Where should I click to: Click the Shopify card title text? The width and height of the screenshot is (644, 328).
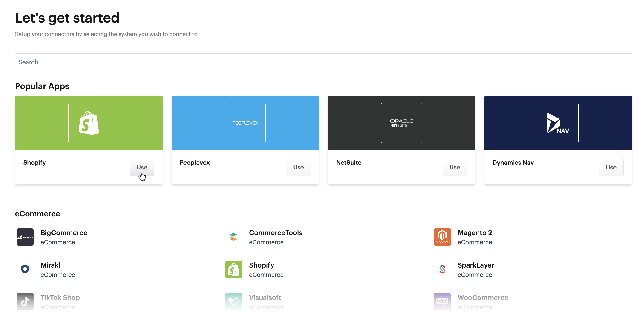pyautogui.click(x=35, y=163)
